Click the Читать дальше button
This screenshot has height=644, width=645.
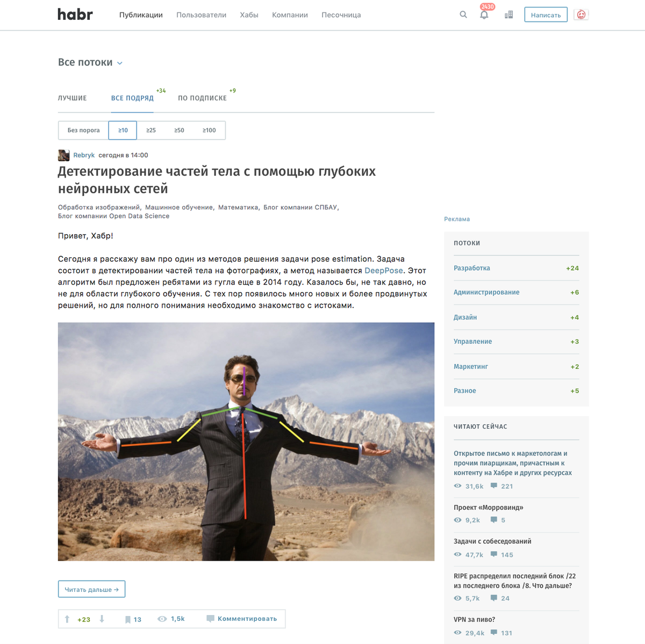(91, 589)
